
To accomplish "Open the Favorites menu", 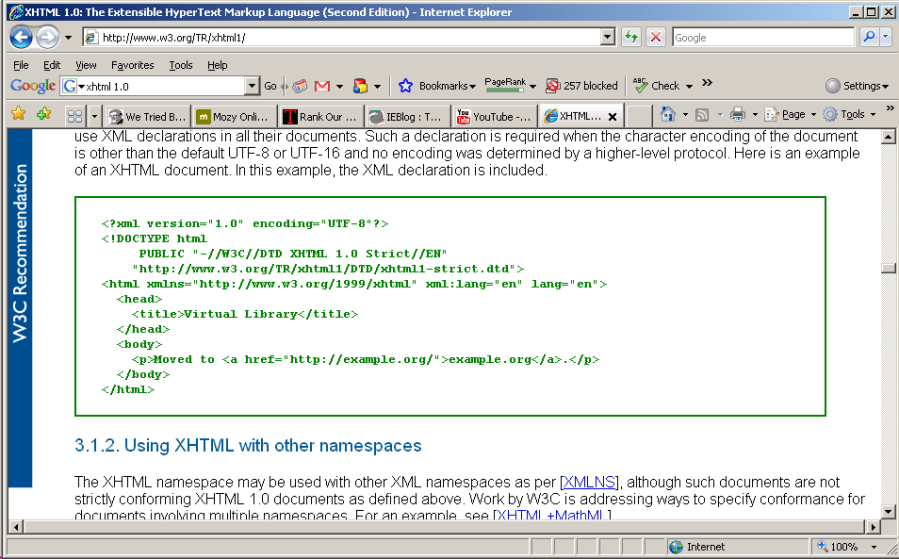I will pos(132,65).
